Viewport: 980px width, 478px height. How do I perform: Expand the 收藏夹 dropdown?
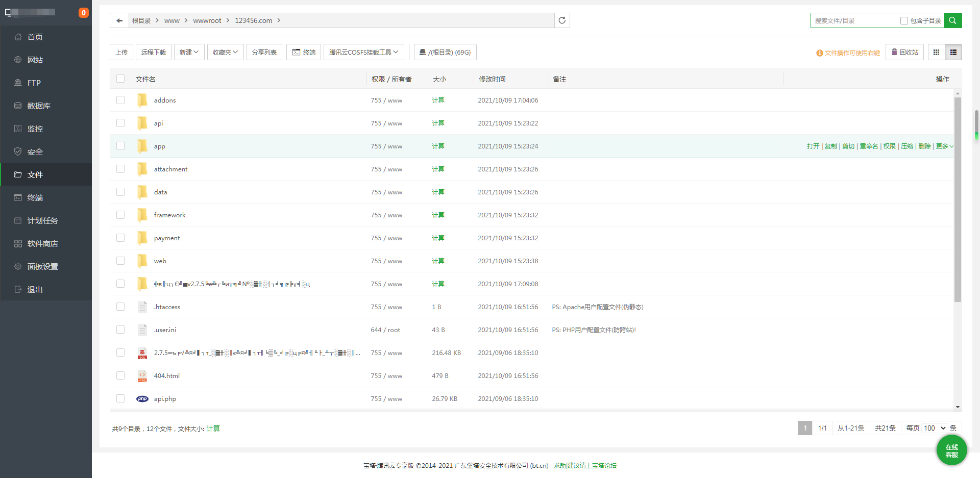point(225,52)
